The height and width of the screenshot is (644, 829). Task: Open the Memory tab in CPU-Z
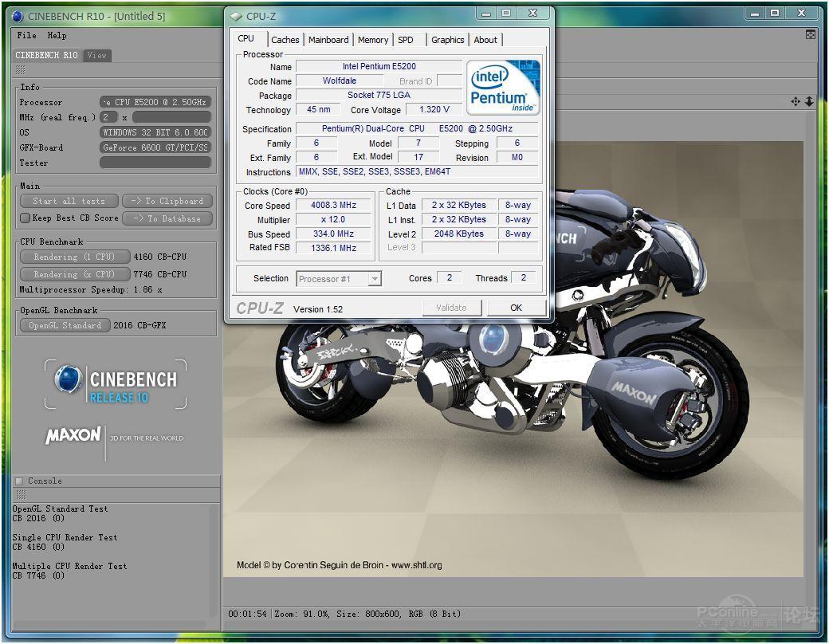coord(373,40)
